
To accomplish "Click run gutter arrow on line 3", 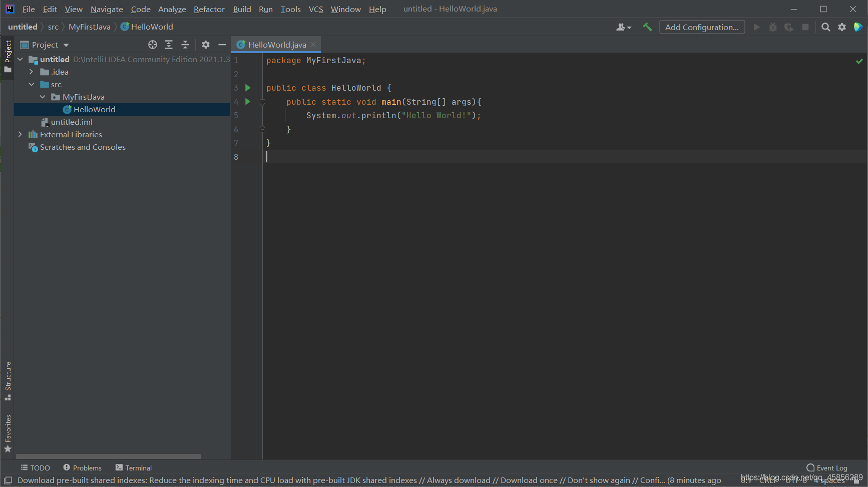I will click(247, 88).
